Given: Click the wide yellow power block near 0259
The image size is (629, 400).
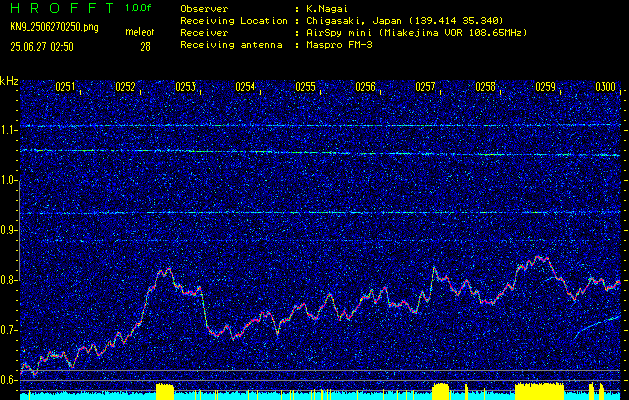Looking at the screenshot, I should [x=539, y=392].
